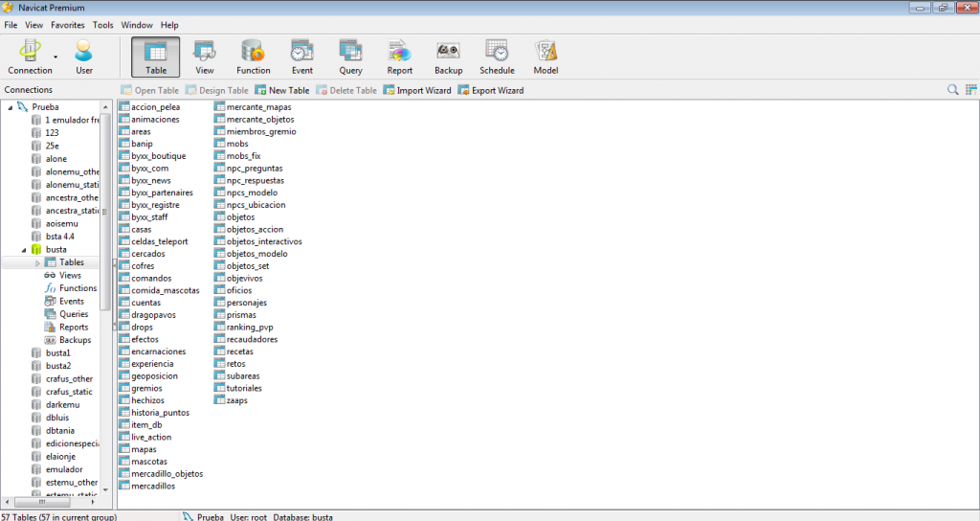Collapse the busta database node
The image size is (980, 521).
pos(24,250)
